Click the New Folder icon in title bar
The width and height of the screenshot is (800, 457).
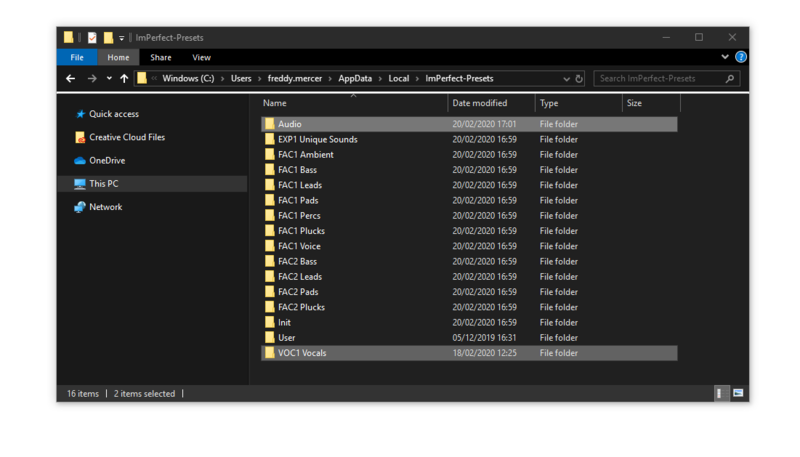tap(108, 38)
